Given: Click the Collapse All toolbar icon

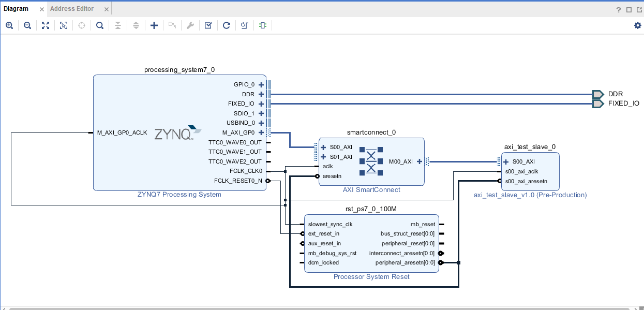Looking at the screenshot, I should point(118,25).
